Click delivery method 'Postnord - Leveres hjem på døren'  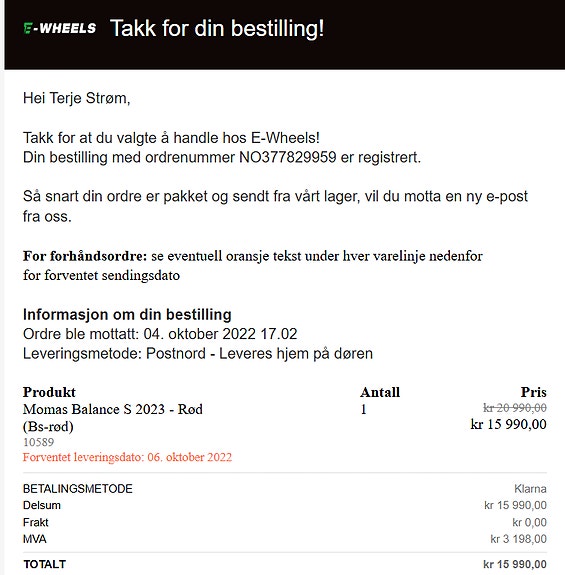tap(259, 354)
